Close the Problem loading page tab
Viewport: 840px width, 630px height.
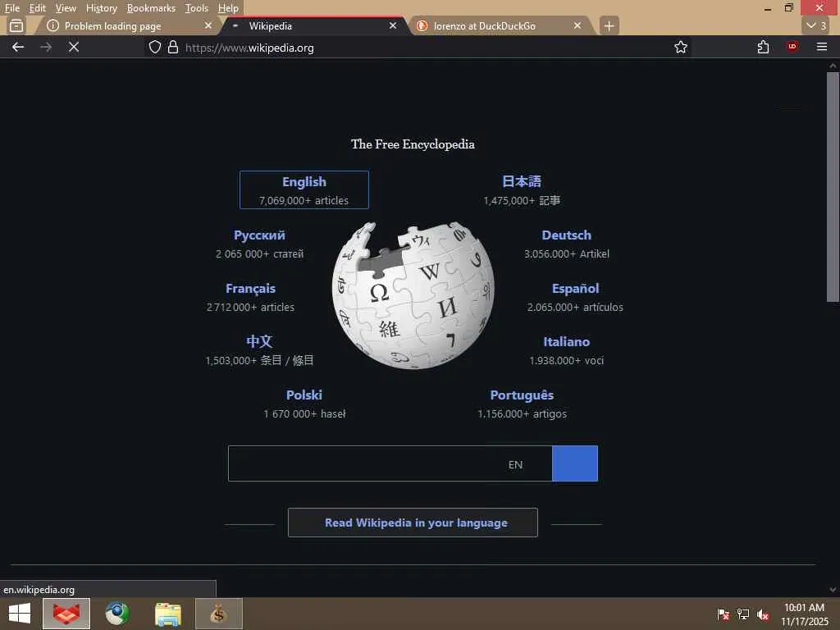(208, 25)
